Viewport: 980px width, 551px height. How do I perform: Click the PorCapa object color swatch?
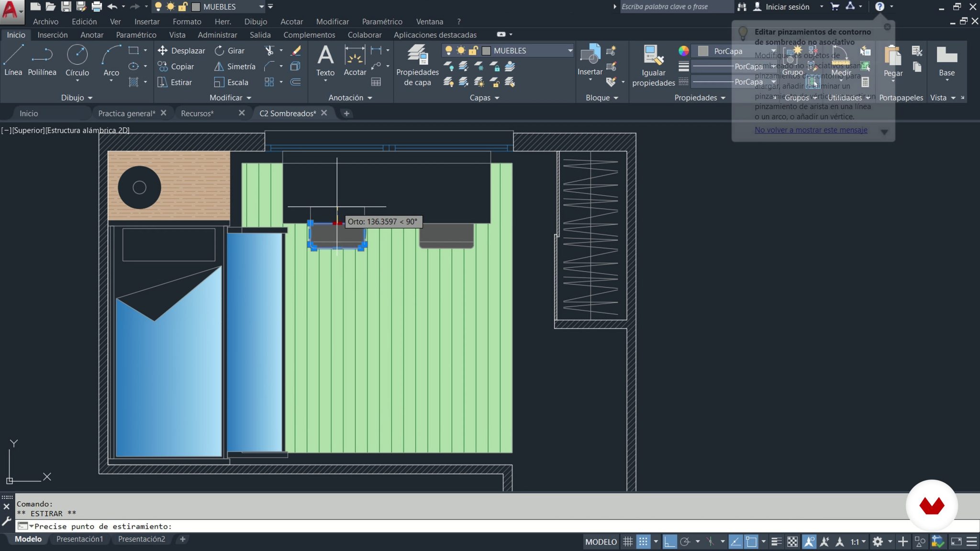click(703, 51)
